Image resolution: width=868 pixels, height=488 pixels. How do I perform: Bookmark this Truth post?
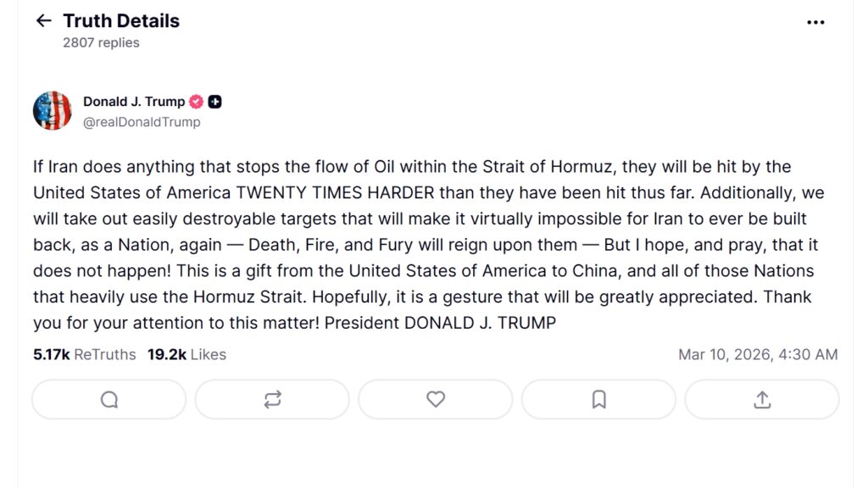click(x=598, y=399)
